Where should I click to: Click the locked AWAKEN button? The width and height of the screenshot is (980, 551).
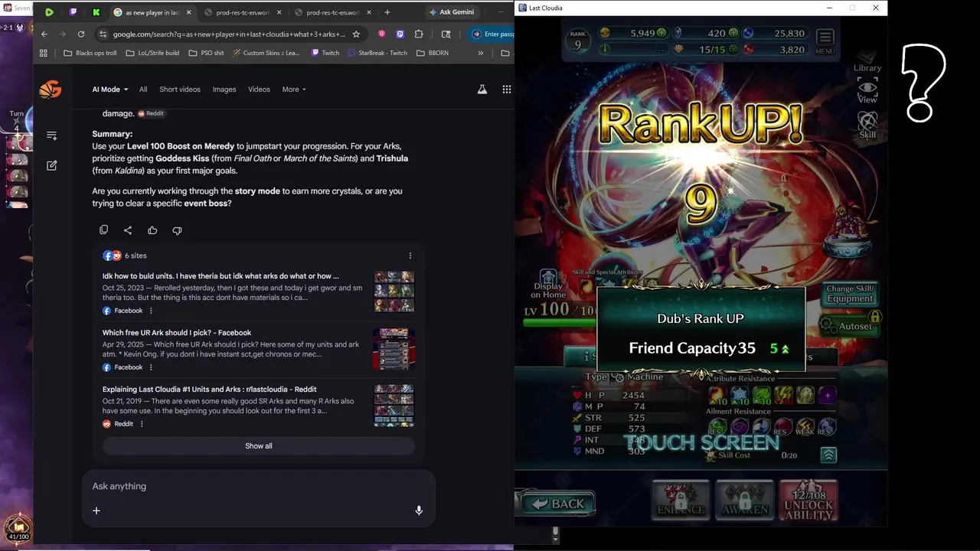pyautogui.click(x=744, y=500)
